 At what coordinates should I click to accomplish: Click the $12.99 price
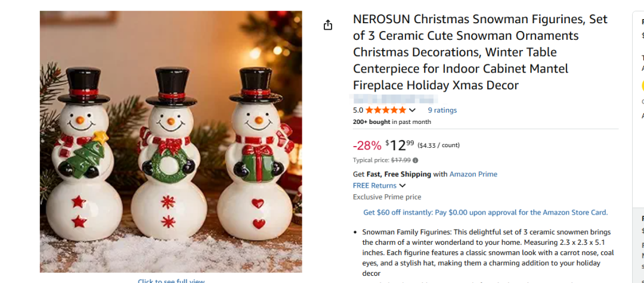(400, 145)
